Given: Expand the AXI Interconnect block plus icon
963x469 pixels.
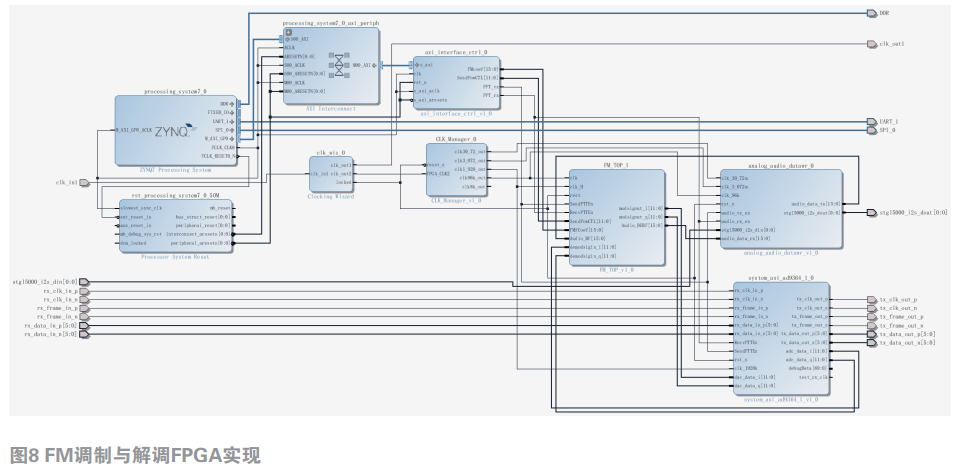Looking at the screenshot, I should 289,32.
